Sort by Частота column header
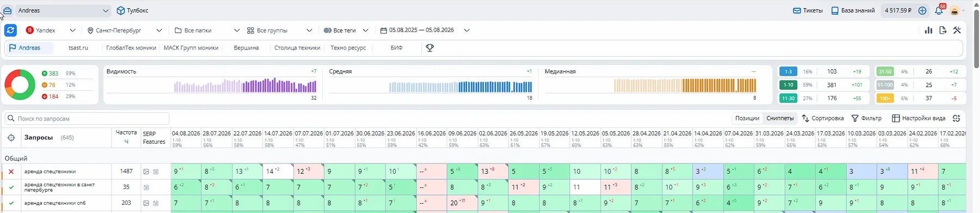980x213 pixels. [x=126, y=137]
